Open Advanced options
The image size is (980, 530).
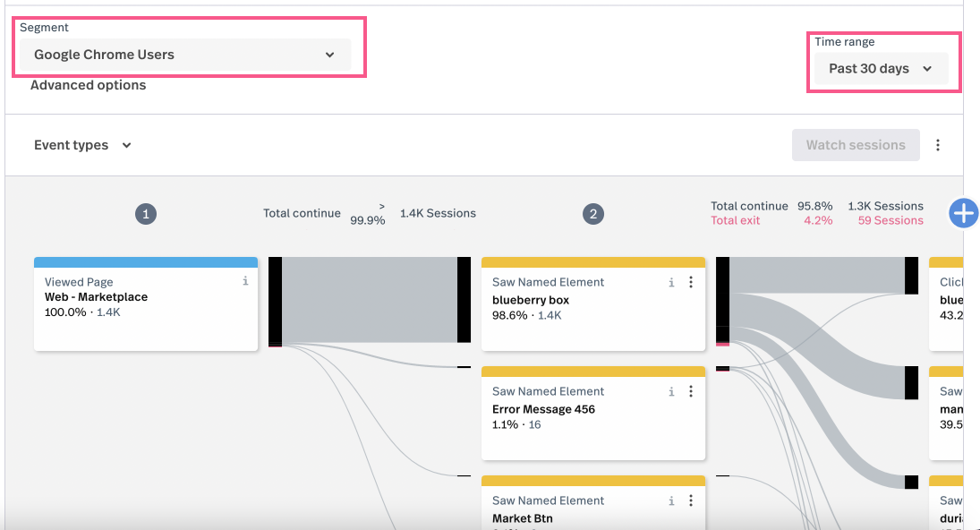[x=88, y=85]
